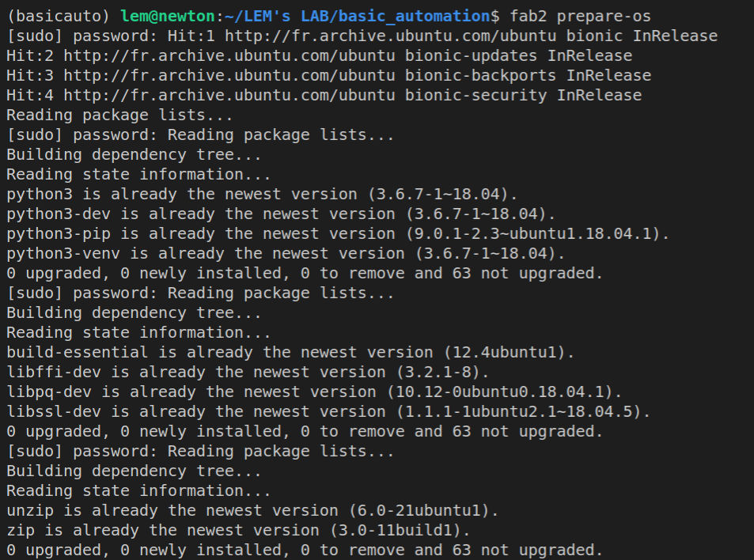754x560 pixels.
Task: Click the Hit:1 ubuntu bionic archive URL
Action: [x=391, y=36]
